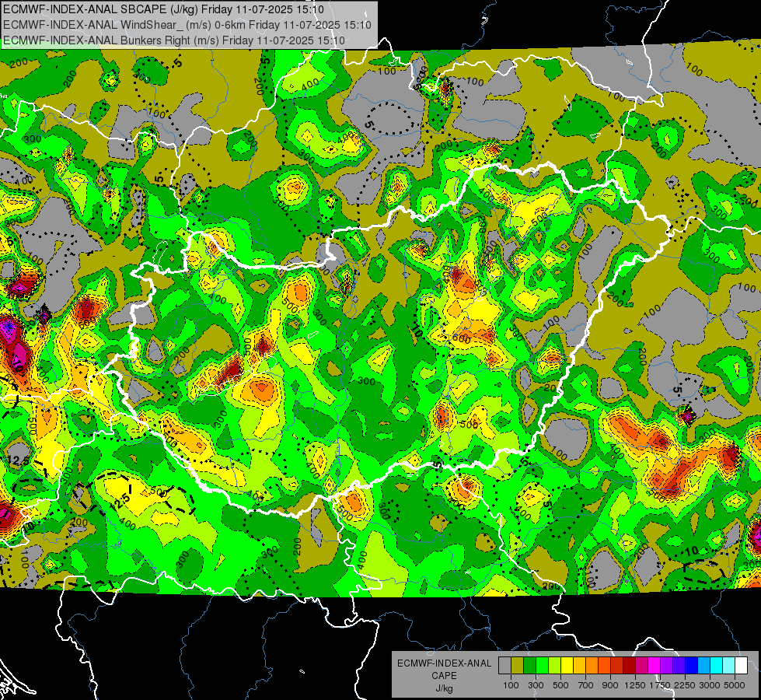Select the olive legend swatch
Screen dimensions: 761x700
click(x=518, y=665)
